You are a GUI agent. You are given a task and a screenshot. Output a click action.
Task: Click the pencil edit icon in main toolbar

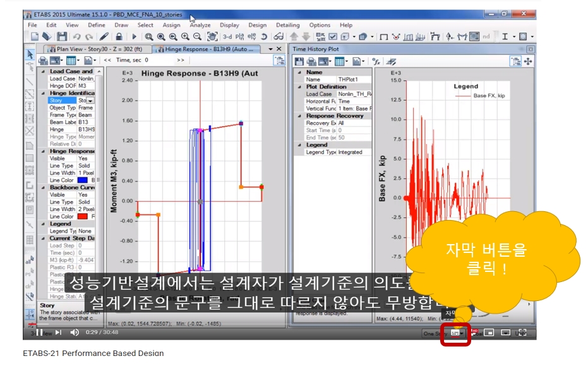104,37
